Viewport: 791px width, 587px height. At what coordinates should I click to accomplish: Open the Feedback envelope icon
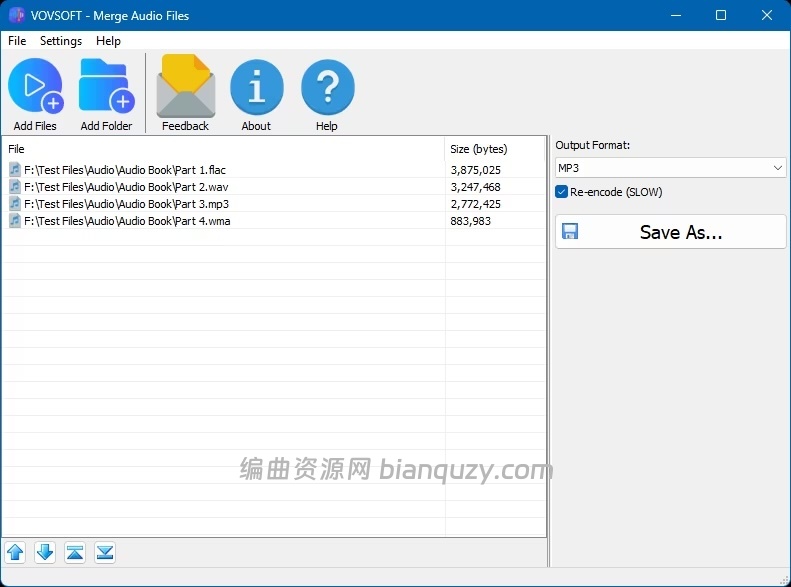186,86
